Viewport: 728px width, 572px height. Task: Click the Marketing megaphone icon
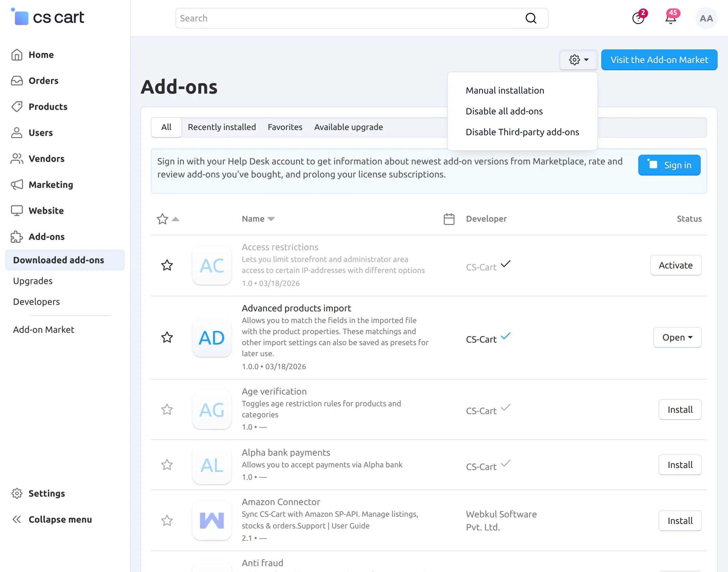point(17,185)
